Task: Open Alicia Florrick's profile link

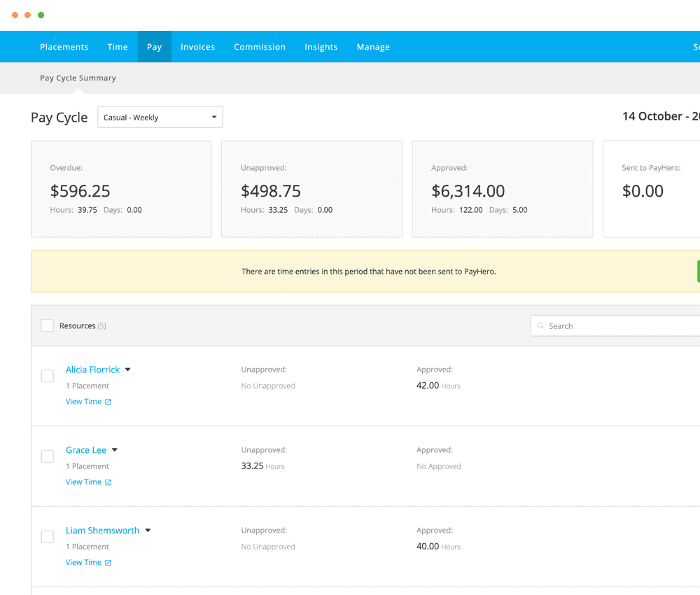Action: pos(92,369)
